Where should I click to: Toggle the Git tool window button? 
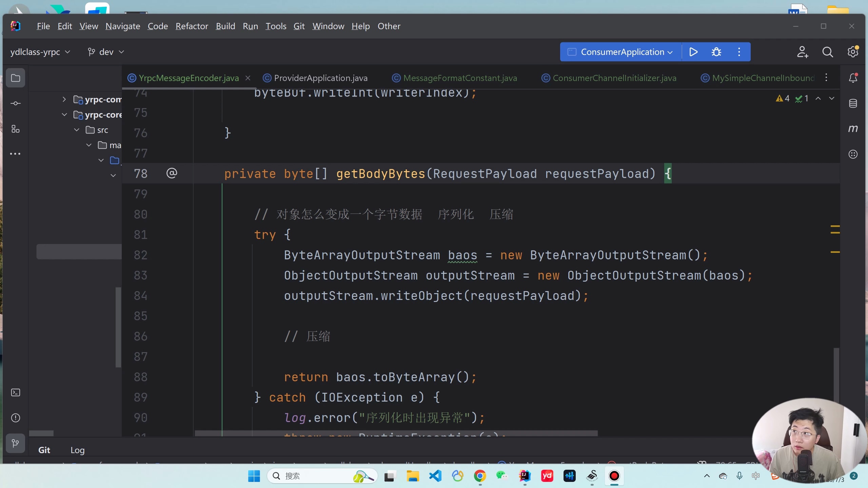click(x=15, y=443)
